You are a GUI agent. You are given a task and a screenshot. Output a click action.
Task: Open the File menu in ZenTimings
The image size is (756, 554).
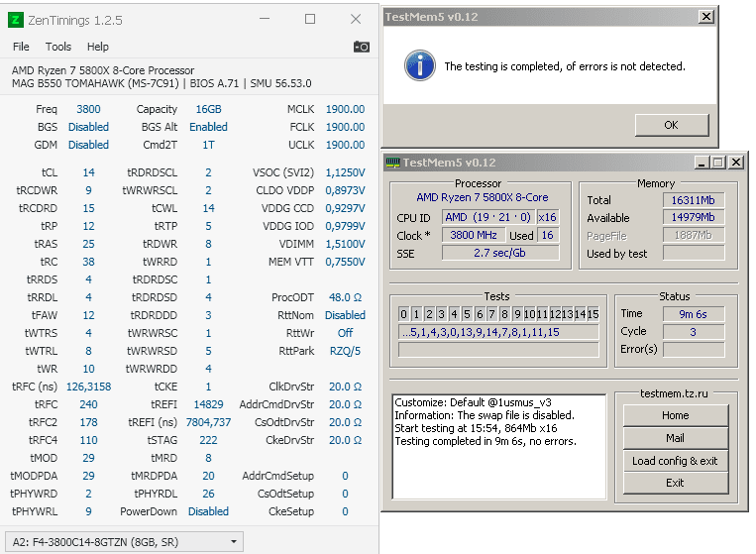pyautogui.click(x=21, y=47)
